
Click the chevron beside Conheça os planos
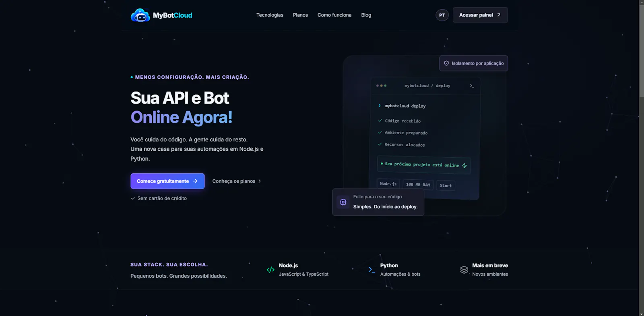click(x=260, y=181)
